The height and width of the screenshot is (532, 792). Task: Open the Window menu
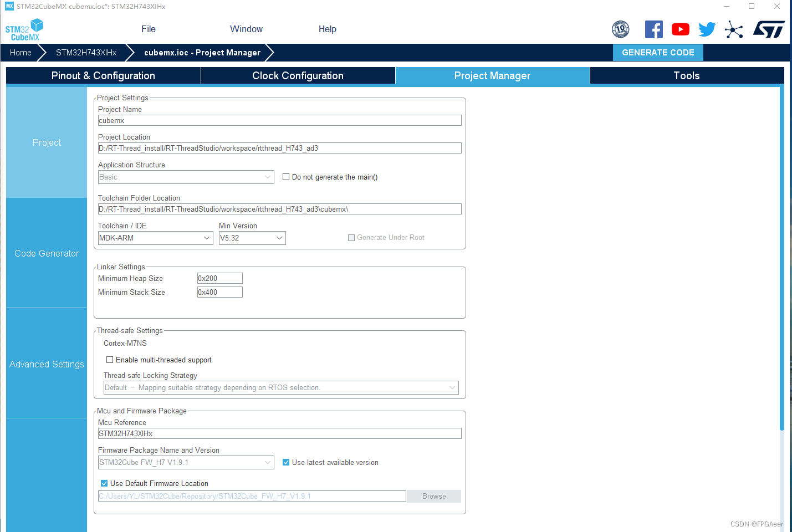pos(247,29)
